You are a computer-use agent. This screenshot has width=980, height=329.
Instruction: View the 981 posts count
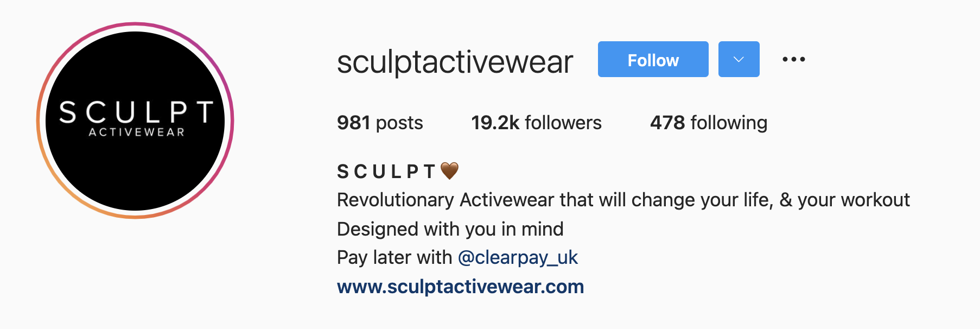[x=380, y=123]
